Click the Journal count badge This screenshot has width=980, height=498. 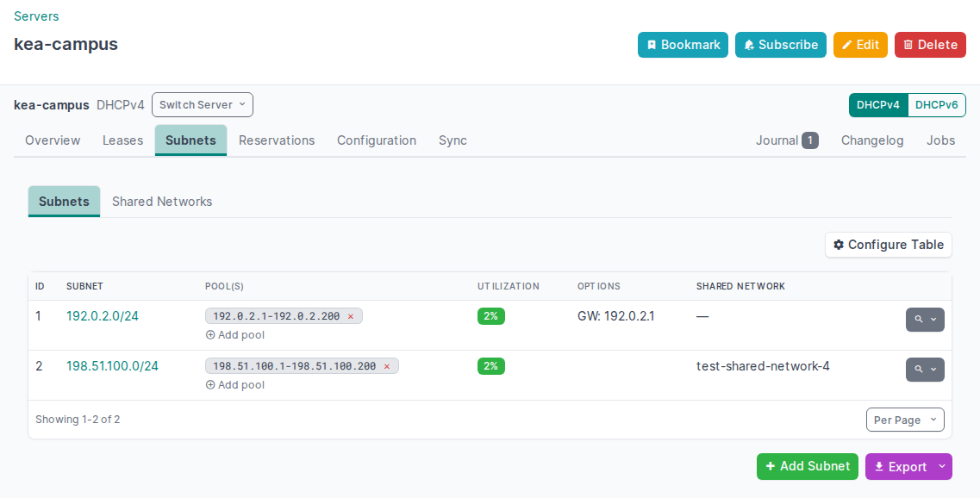[810, 140]
